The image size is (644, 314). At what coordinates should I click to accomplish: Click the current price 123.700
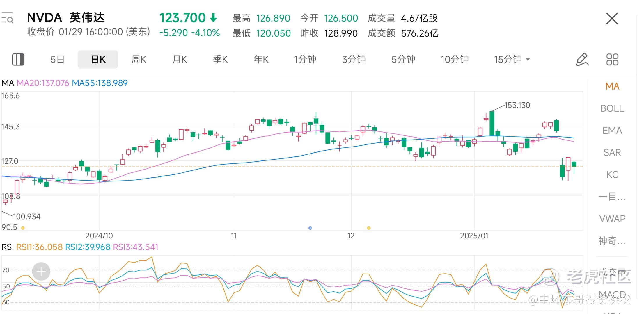[182, 18]
